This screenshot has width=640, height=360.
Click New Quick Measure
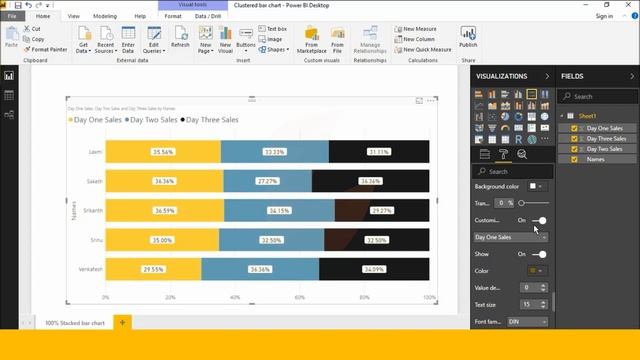[x=423, y=49]
